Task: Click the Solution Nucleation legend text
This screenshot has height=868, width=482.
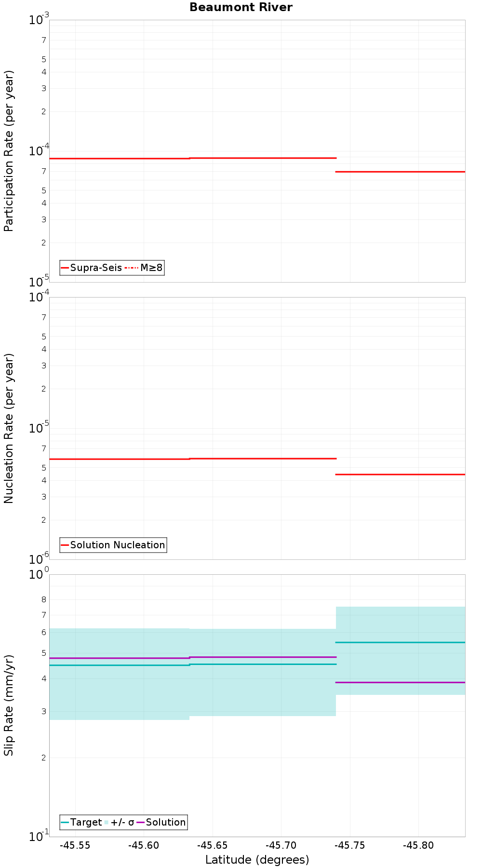Action: tap(118, 545)
